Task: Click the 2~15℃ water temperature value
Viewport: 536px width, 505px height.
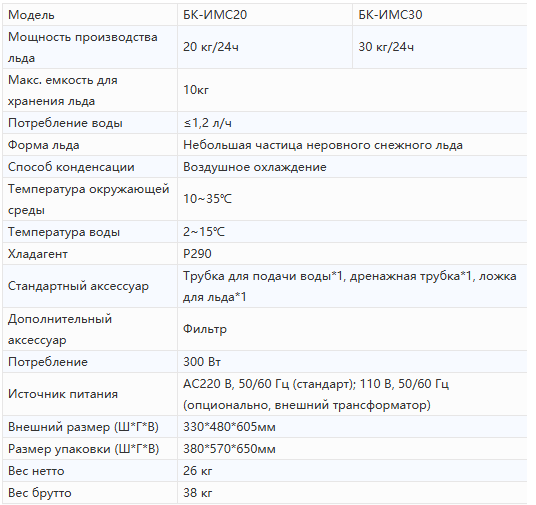Action: (x=204, y=232)
